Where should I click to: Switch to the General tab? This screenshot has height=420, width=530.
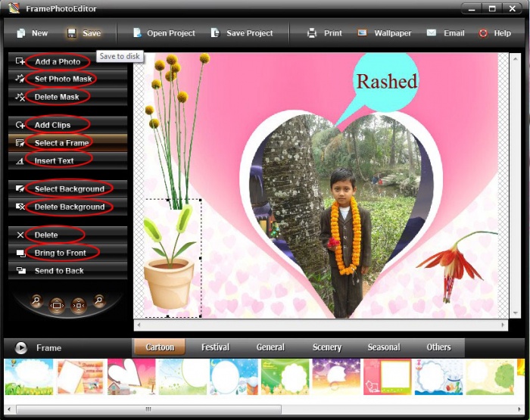click(x=270, y=347)
